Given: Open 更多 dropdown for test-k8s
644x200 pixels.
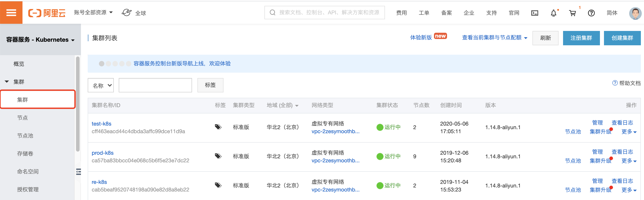Looking at the screenshot, I should click(629, 132).
